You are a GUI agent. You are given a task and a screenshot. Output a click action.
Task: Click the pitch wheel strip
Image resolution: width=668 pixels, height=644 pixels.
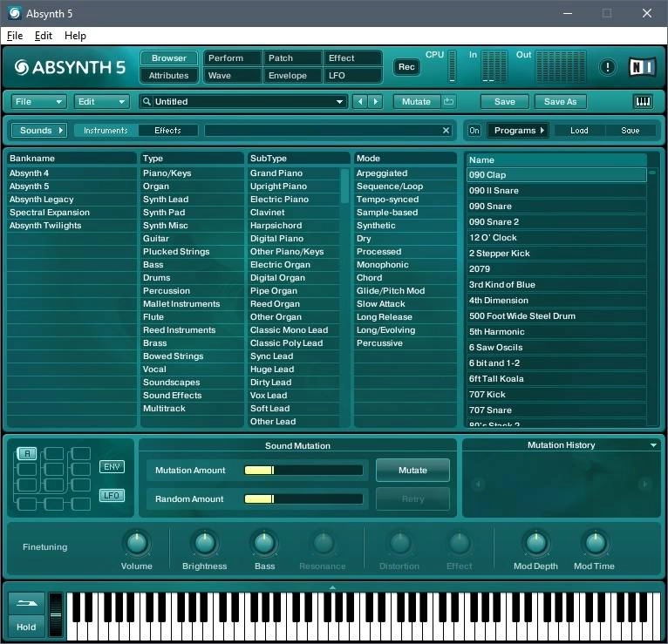pyautogui.click(x=56, y=615)
